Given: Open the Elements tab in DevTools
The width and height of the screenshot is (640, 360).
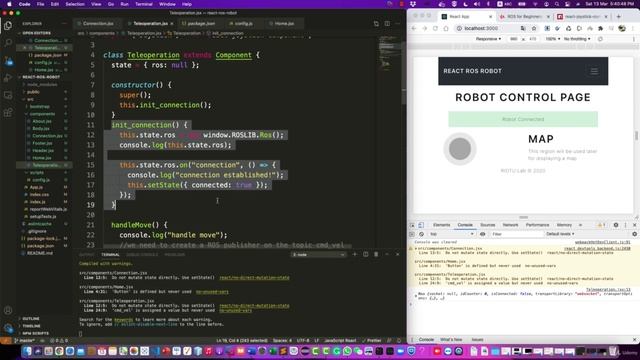Looking at the screenshot, I should coord(441,225).
